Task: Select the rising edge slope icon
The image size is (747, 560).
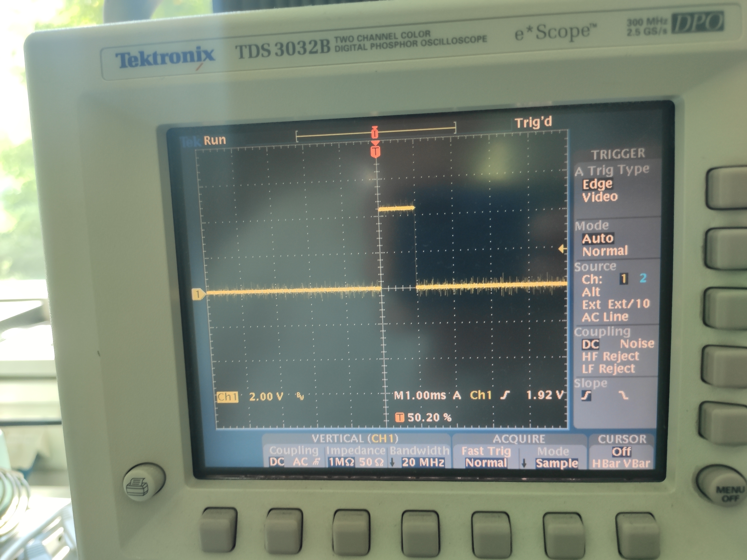Action: (586, 396)
